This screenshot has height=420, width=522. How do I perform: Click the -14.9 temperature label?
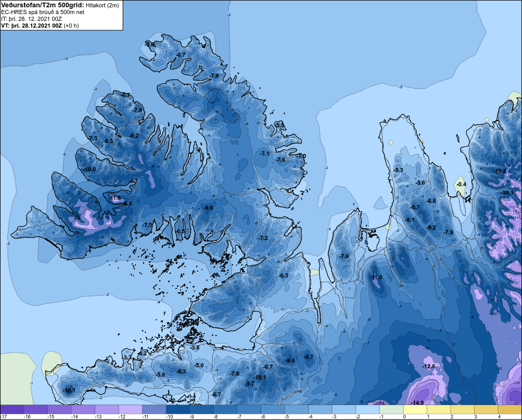pyautogui.click(x=418, y=402)
